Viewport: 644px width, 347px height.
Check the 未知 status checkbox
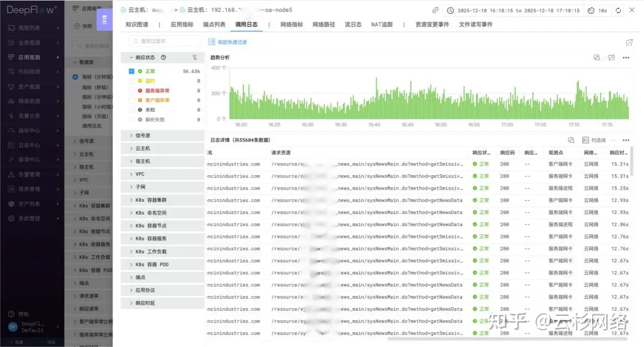(x=132, y=110)
